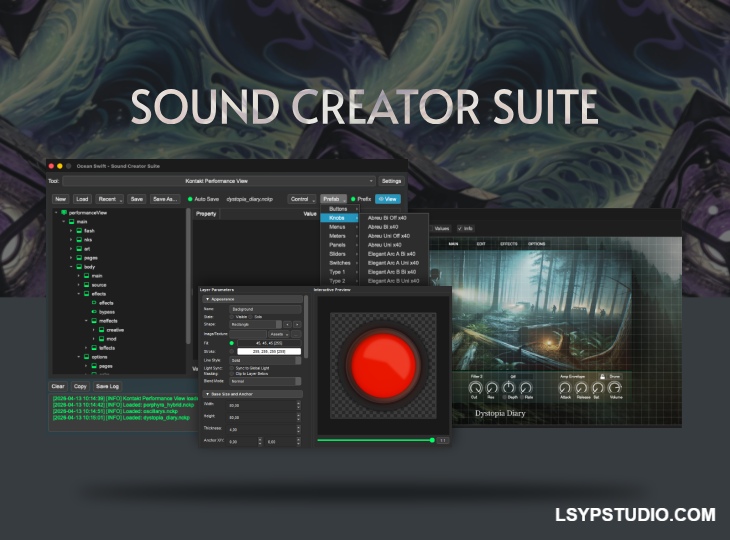Screen dimensions: 730x540
Task: Click the source node panel icon
Action: 87,285
